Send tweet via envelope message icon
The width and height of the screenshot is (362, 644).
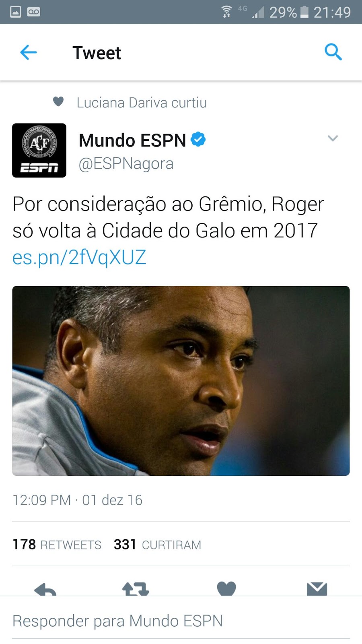(x=317, y=589)
